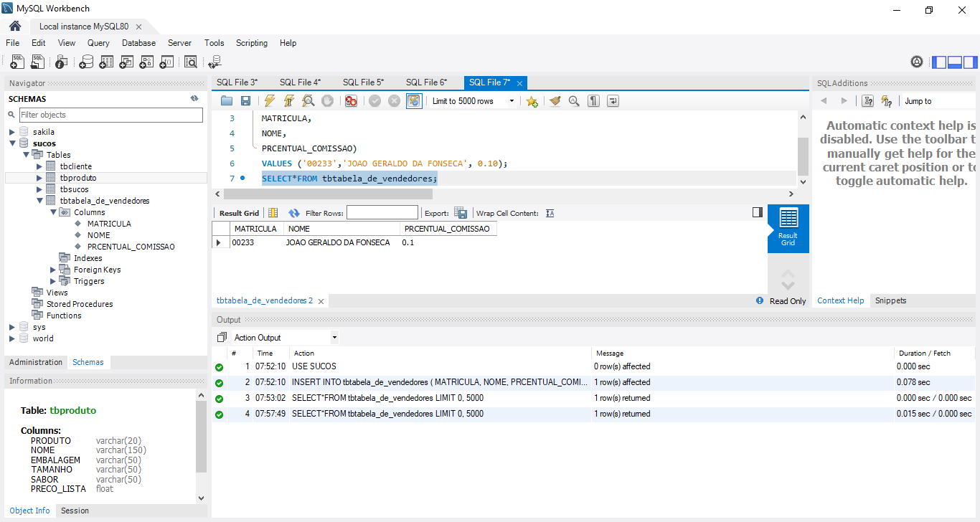Toggle the right sidebar visibility
Image resolution: width=980 pixels, height=522 pixels.
(x=970, y=62)
